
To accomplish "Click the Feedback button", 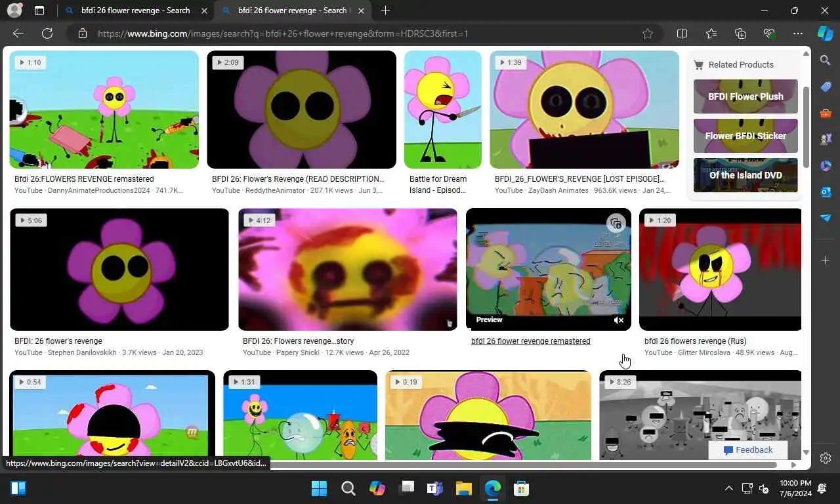I will click(747, 450).
